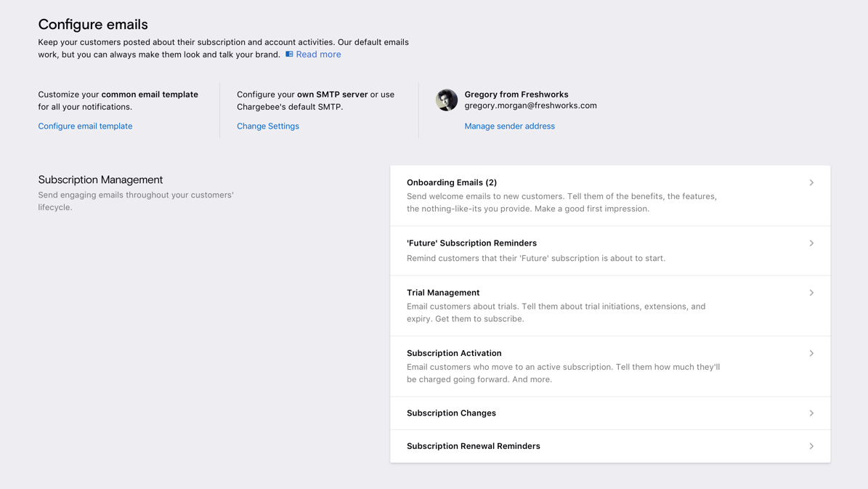Click the Configure email template link
Image resolution: width=868 pixels, height=489 pixels.
(x=85, y=126)
